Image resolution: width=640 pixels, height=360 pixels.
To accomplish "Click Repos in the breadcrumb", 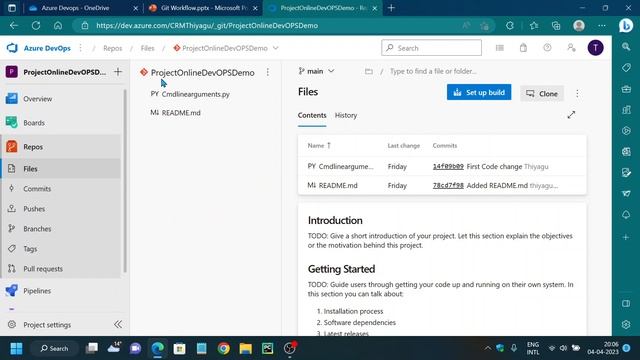I will tap(113, 48).
